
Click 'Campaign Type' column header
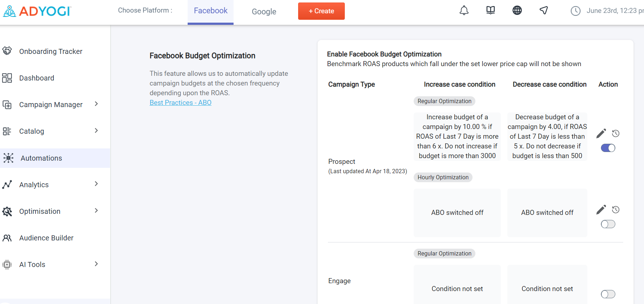point(352,84)
